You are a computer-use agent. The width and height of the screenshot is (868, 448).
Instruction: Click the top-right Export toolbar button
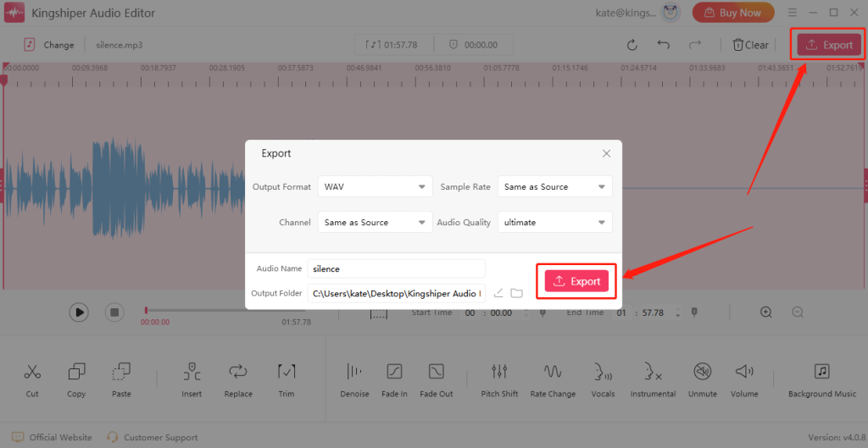[x=829, y=45]
